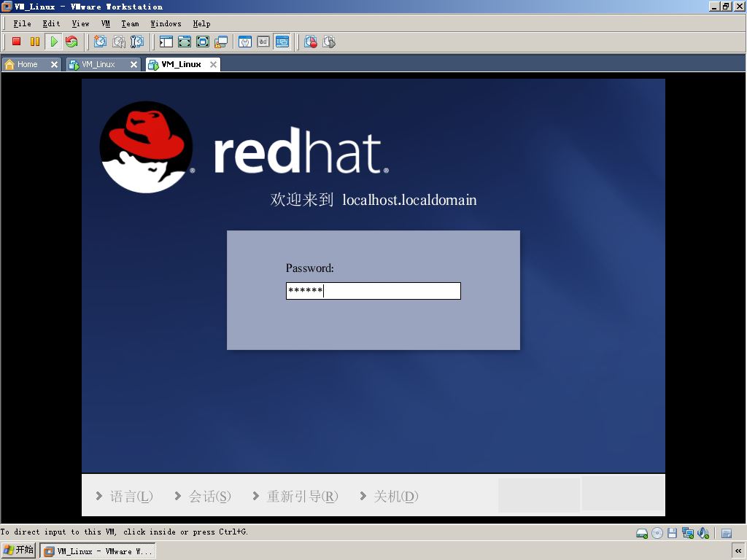Click the summary view wrench window icon

[245, 42]
